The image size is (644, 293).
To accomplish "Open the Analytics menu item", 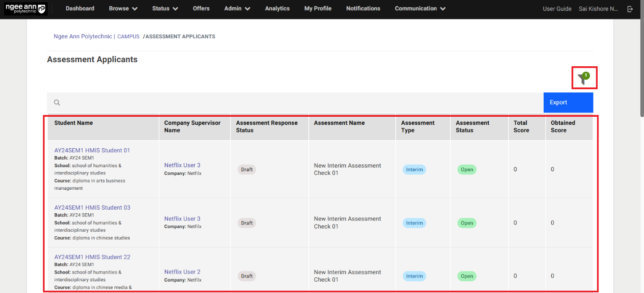I will pyautogui.click(x=277, y=9).
